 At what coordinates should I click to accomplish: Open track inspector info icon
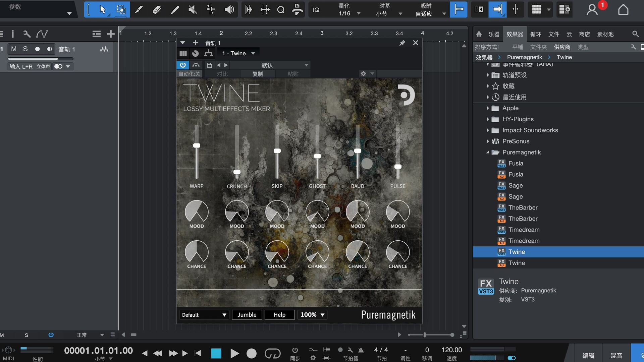pos(13,34)
